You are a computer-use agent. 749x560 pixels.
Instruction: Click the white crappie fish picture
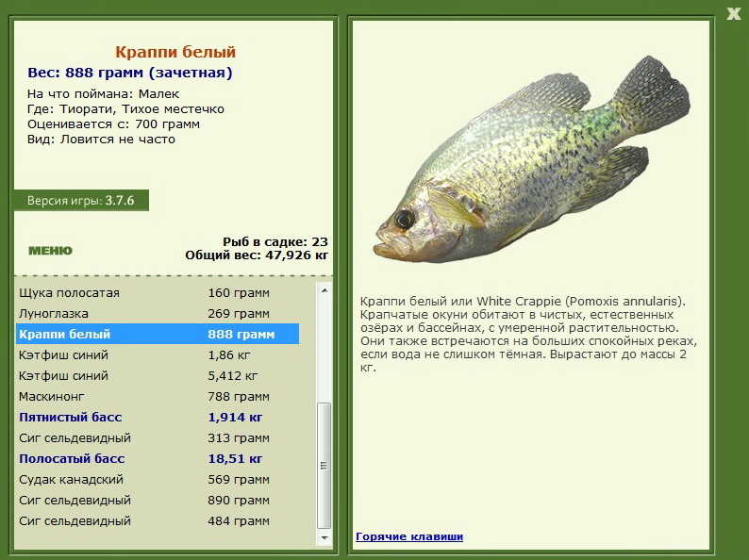click(531, 159)
